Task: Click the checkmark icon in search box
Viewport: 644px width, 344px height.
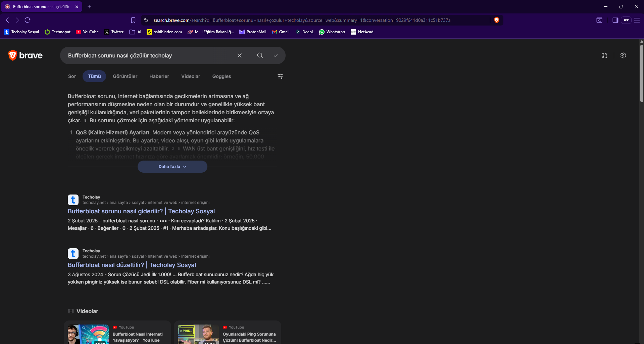Action: [x=276, y=55]
